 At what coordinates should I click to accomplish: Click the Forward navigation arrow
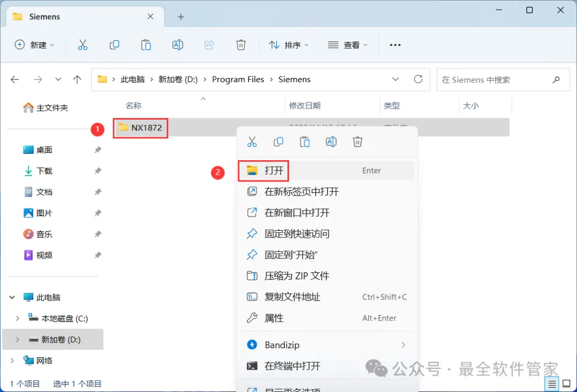coord(38,80)
